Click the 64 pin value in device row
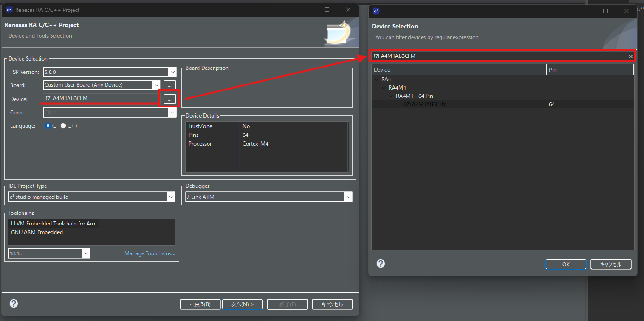Image resolution: width=644 pixels, height=321 pixels. pos(552,104)
